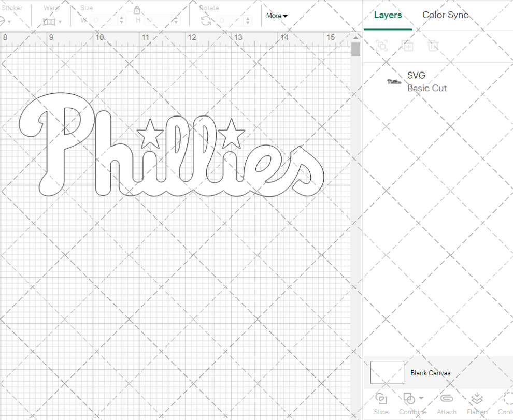Switch to the Color Sync tab
Image resolution: width=513 pixels, height=420 pixels.
click(x=445, y=15)
